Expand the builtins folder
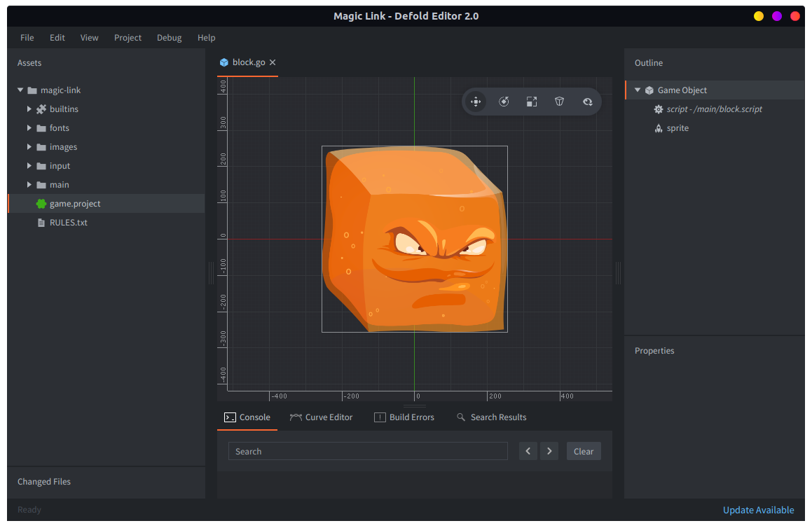Image resolution: width=812 pixels, height=528 pixels. coord(29,109)
